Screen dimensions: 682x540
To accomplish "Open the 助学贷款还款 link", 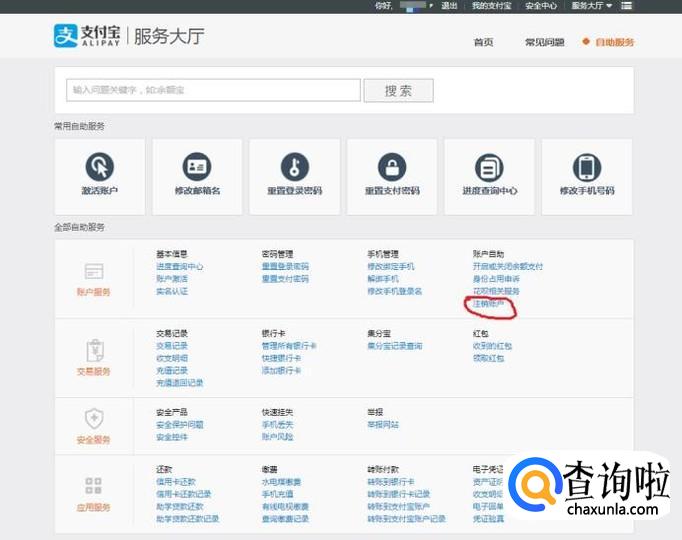I will pyautogui.click(x=180, y=507).
